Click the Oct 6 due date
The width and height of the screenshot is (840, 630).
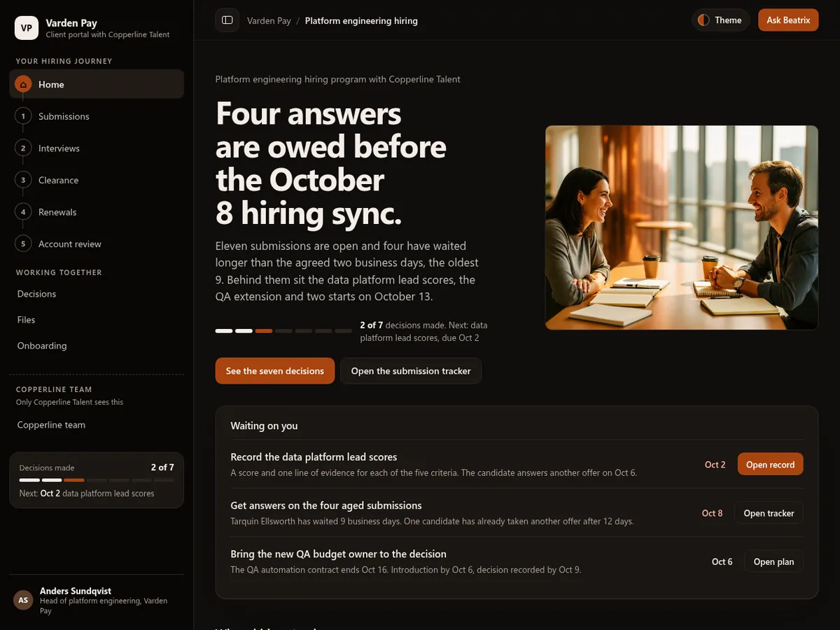(x=722, y=561)
